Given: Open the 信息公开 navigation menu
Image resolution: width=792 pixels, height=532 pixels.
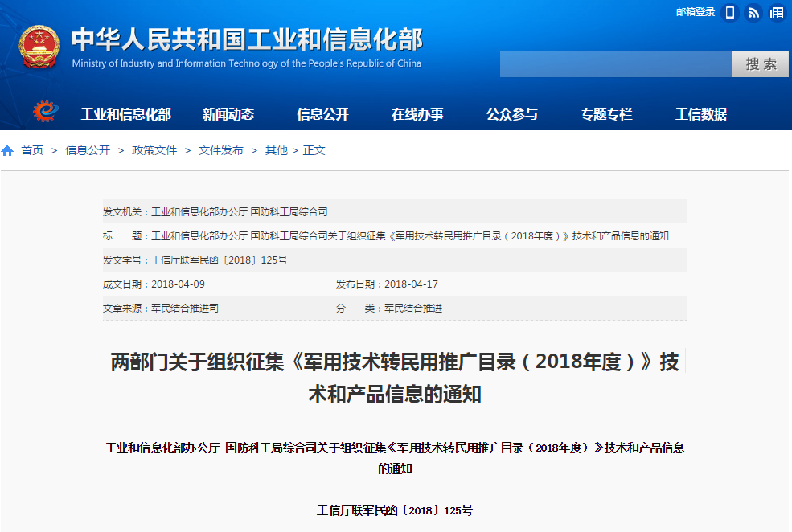Looking at the screenshot, I should point(322,115).
